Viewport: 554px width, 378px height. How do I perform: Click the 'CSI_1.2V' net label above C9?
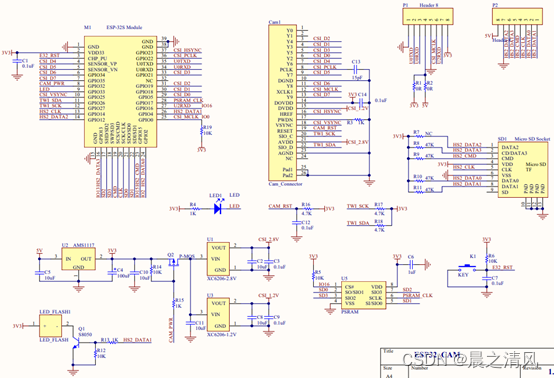tap(269, 295)
